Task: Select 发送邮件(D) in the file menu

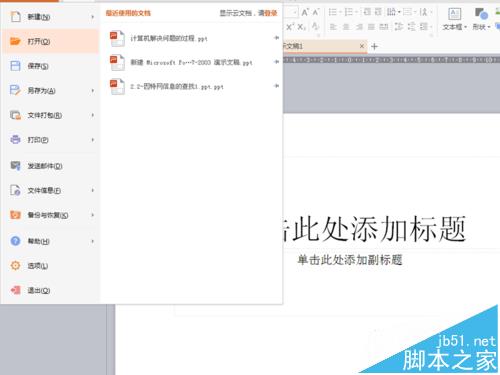Action: coord(50,166)
